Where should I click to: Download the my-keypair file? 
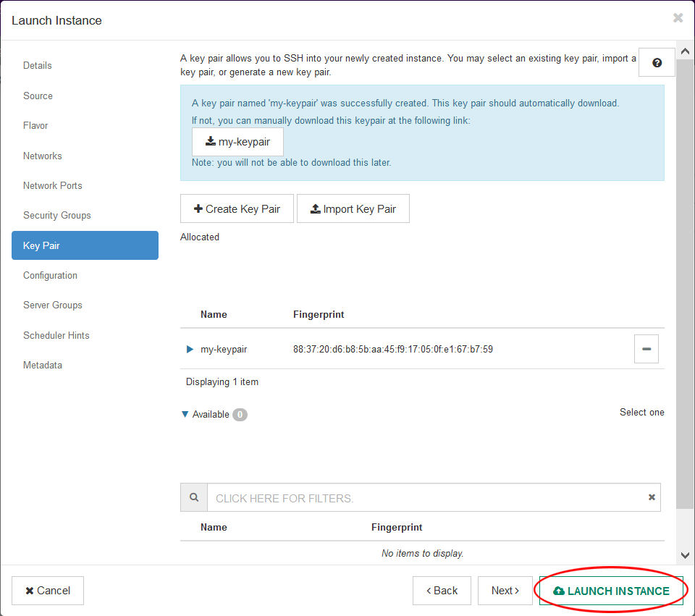tap(237, 142)
